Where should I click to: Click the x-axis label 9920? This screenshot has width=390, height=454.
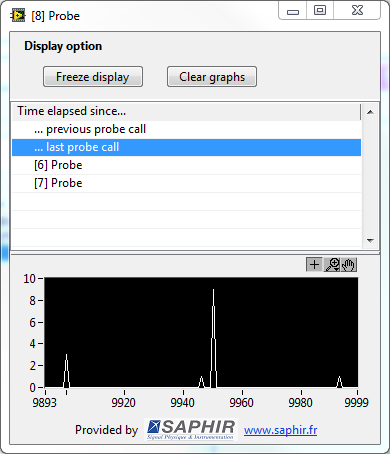[123, 403]
